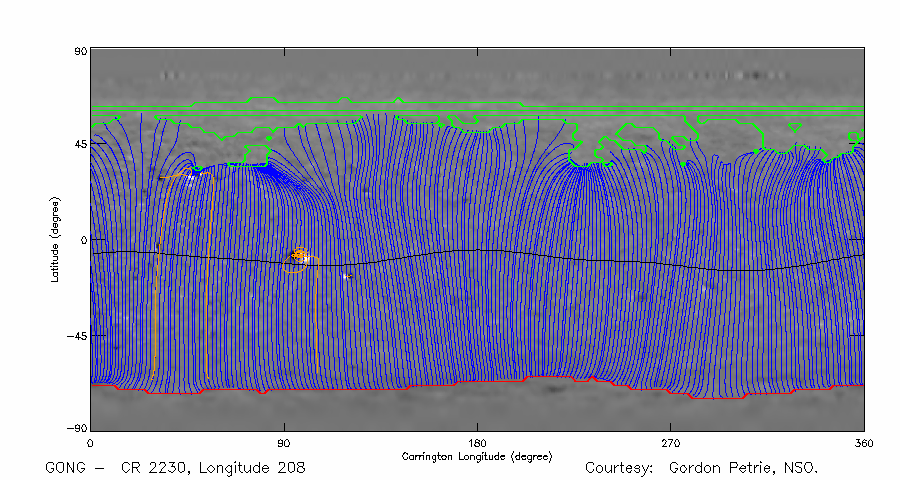
Task: Select the GONG CR 2230 caption text
Action: 176,468
